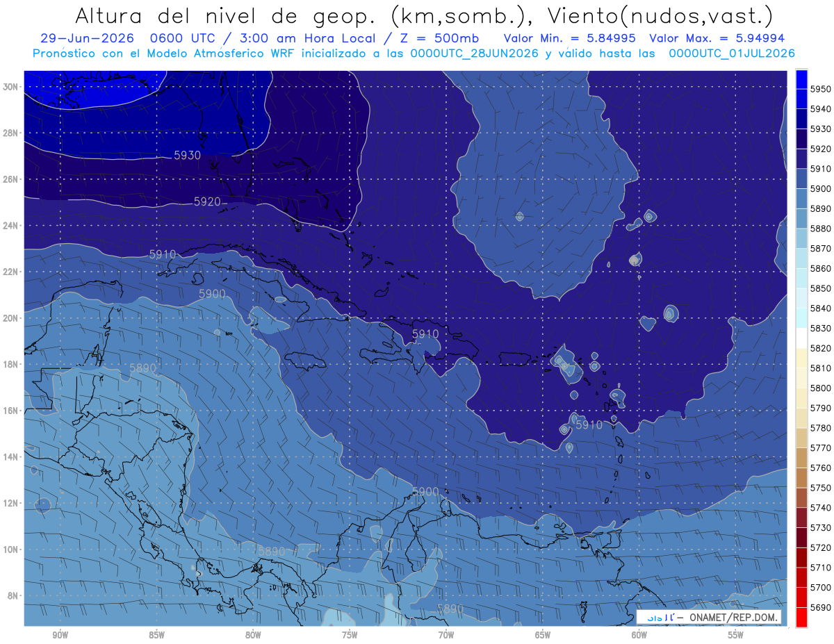Click the '70W' longitude axis label
Viewport: 834px width, 644px height.
[x=446, y=635]
